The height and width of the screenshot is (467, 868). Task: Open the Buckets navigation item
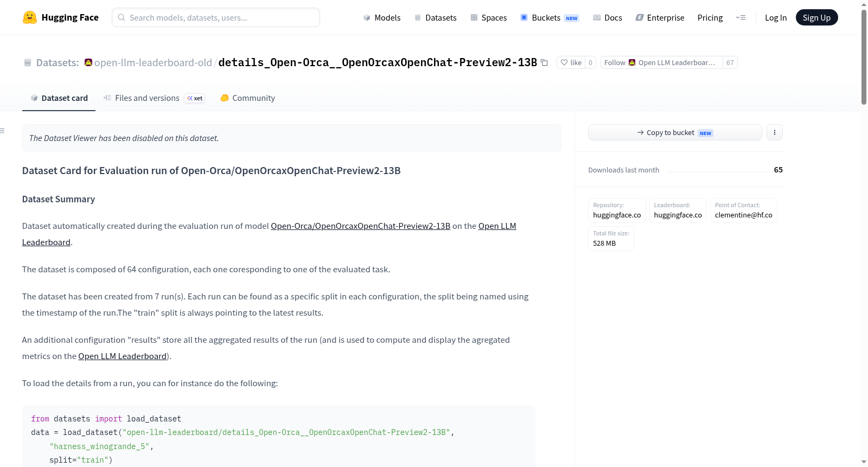point(550,17)
